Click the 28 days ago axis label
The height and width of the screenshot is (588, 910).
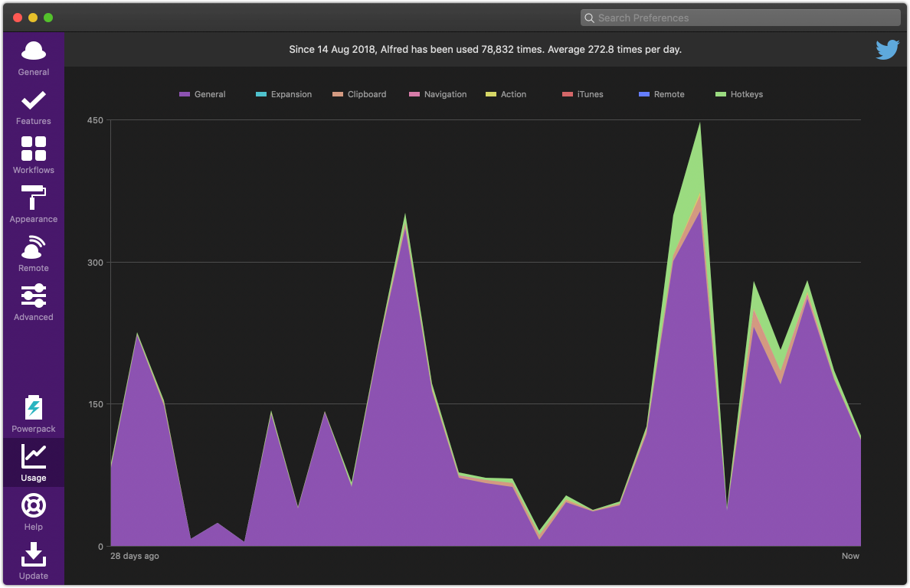pos(135,556)
